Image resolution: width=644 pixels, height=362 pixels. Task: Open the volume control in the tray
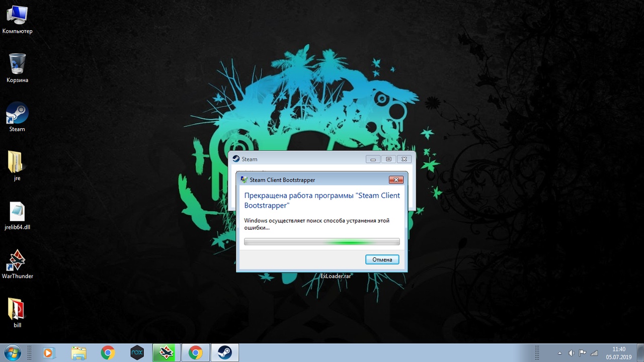pos(572,353)
